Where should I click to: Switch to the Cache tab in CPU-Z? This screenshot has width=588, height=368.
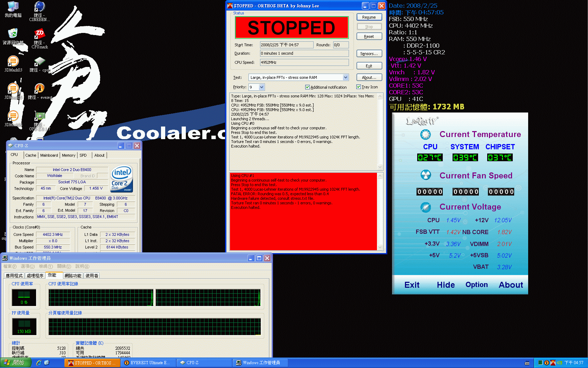pyautogui.click(x=30, y=155)
